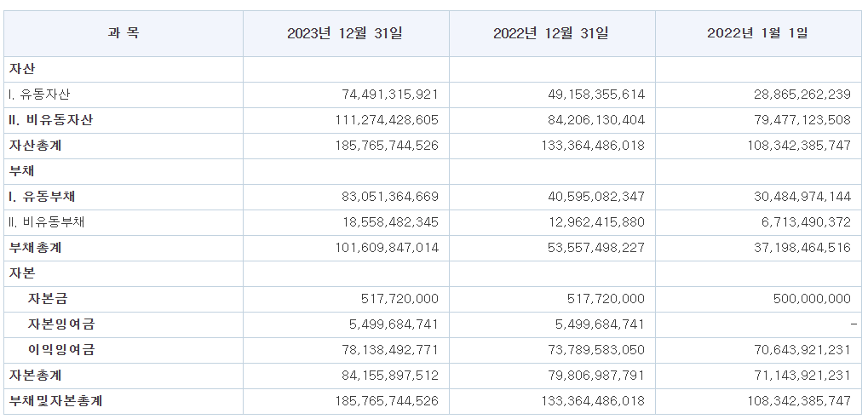Select the value 28,865,262,239

click(x=802, y=95)
